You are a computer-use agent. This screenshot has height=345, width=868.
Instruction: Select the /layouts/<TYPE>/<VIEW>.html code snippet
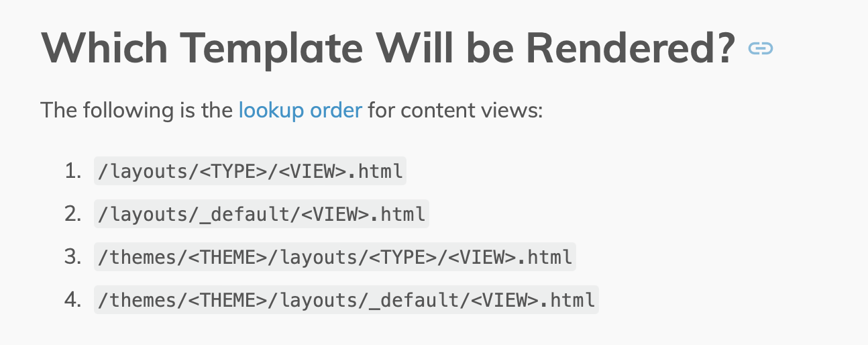pyautogui.click(x=251, y=172)
